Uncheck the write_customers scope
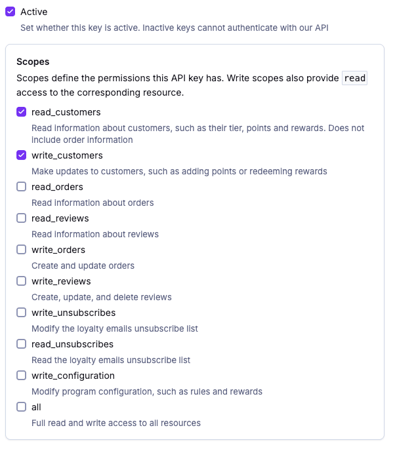 pos(21,155)
